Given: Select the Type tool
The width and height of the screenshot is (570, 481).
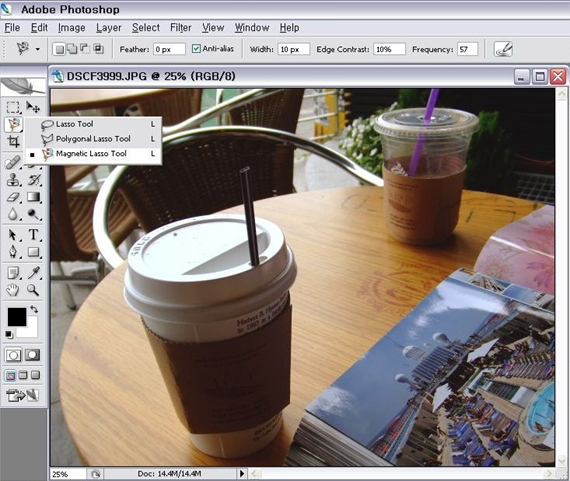Looking at the screenshot, I should pos(34,235).
